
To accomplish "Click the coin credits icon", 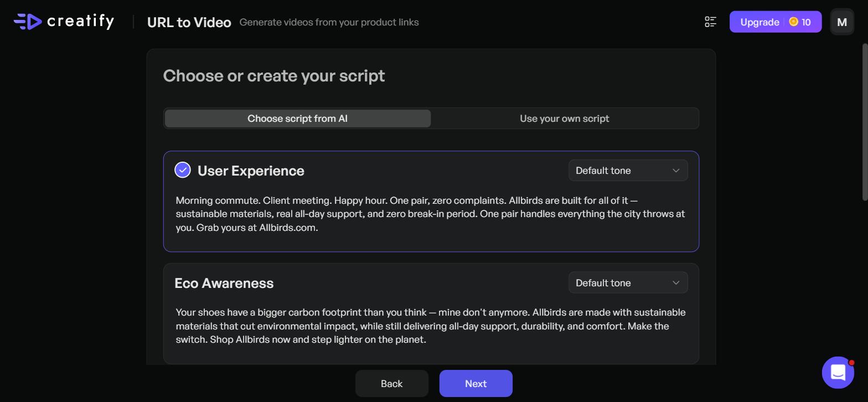I will pyautogui.click(x=793, y=22).
